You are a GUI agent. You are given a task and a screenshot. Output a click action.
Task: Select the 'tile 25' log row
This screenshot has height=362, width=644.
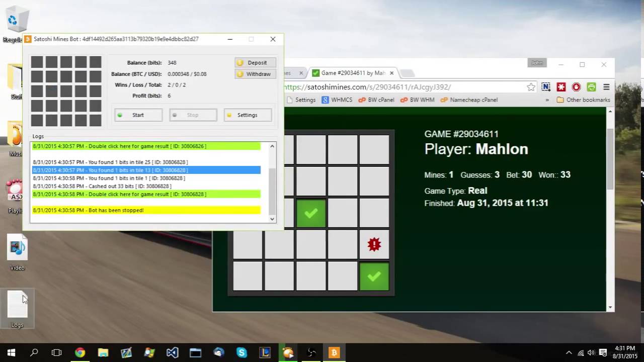[146, 162]
